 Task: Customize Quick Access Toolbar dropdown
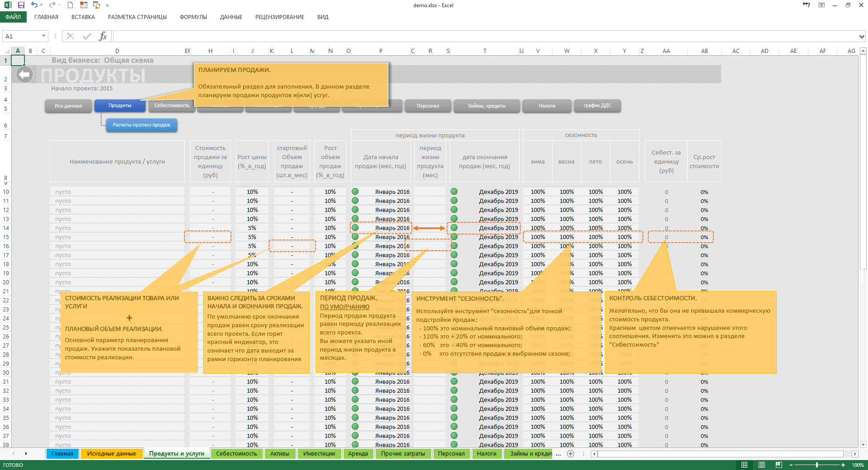pos(107,5)
